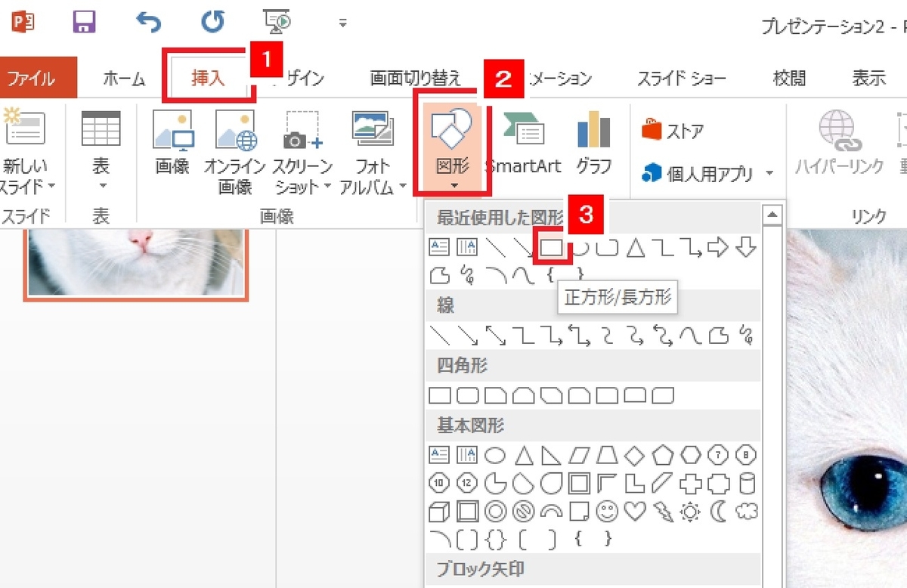The height and width of the screenshot is (588, 907).
Task: Select curved double-arrow connector in 線 section
Action: (x=662, y=335)
